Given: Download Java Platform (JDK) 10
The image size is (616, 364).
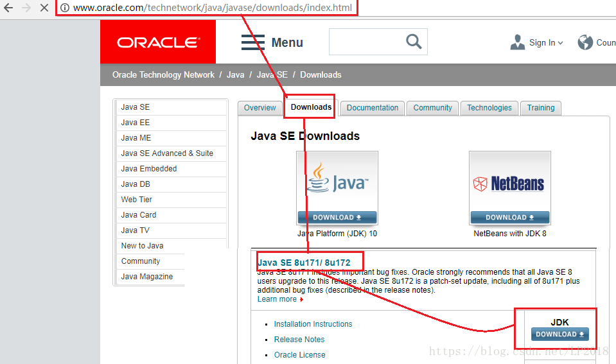Looking at the screenshot, I should pos(337,218).
